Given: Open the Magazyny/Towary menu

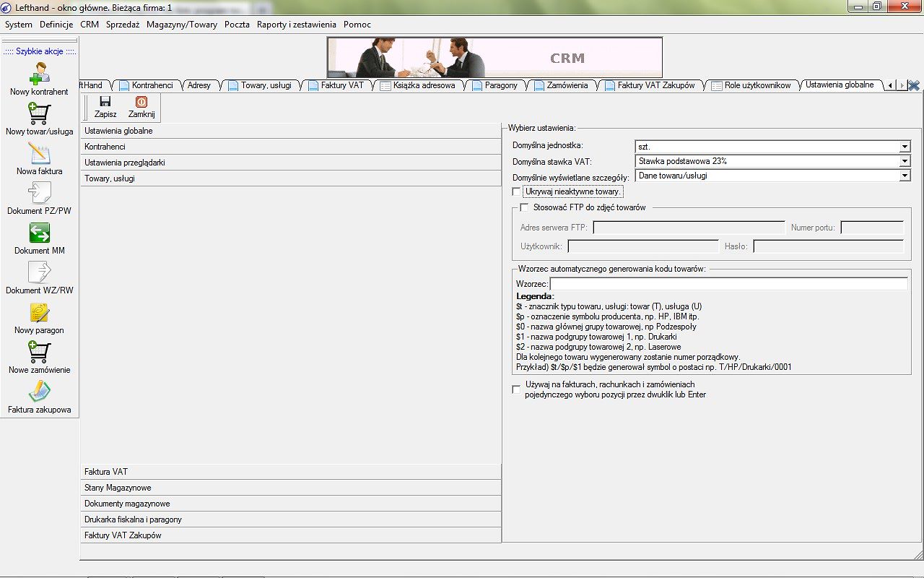Looking at the screenshot, I should point(182,25).
